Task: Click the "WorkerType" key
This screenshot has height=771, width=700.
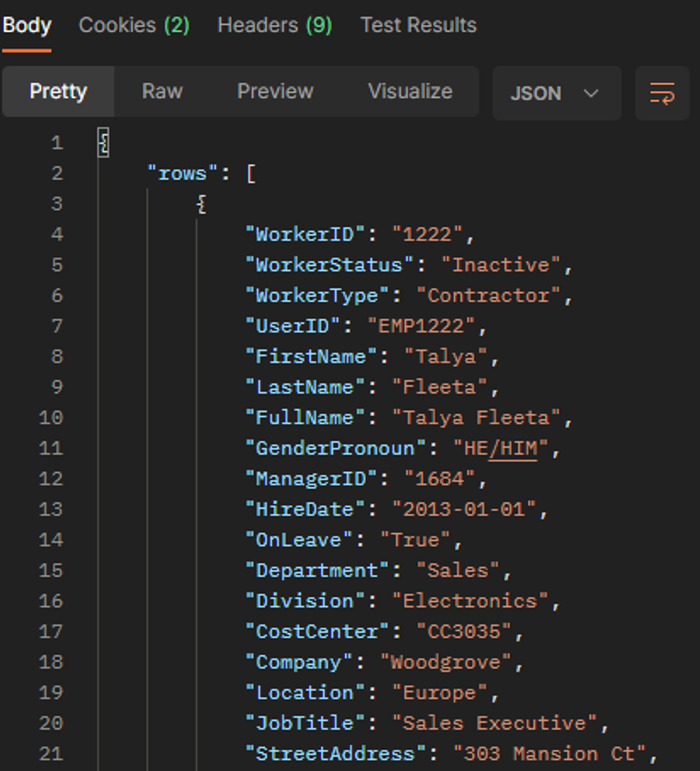Action: pos(317,296)
